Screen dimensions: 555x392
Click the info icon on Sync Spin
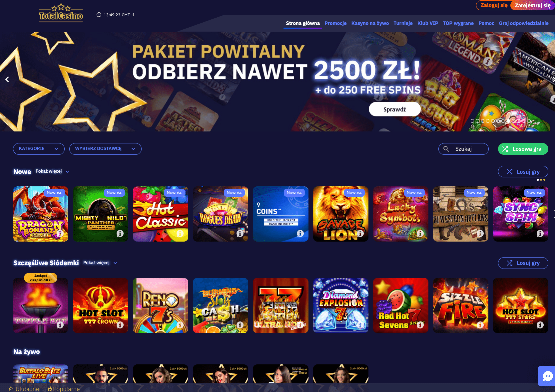point(540,234)
